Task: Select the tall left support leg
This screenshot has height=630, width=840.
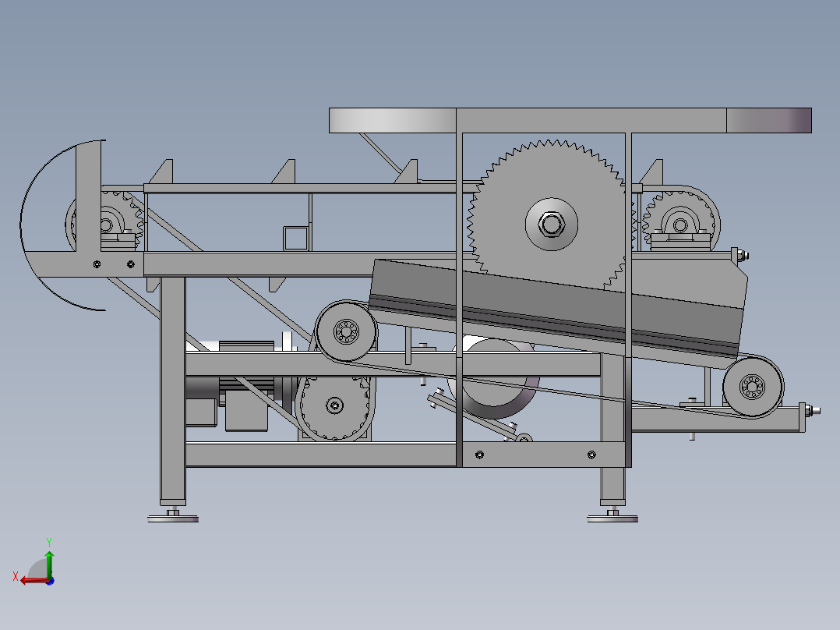Action: pyautogui.click(x=172, y=391)
